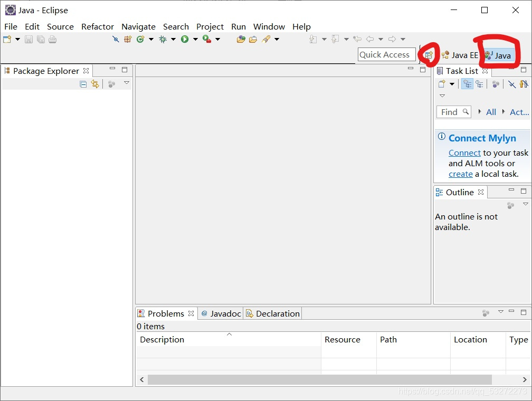Open the Navigate menu
The image size is (532, 401).
138,26
